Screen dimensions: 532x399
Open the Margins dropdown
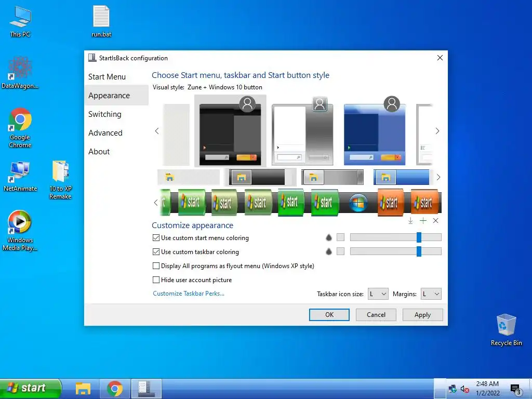pos(431,294)
